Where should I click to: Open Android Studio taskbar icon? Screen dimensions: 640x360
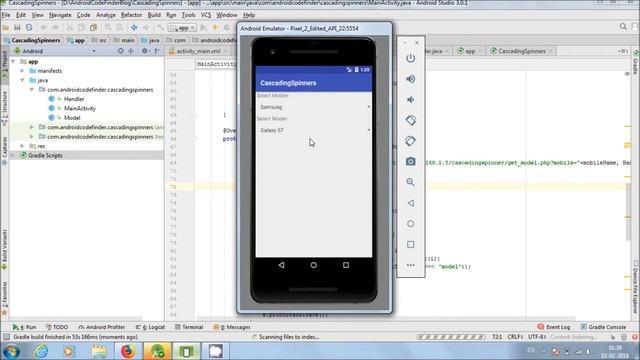pos(157,351)
